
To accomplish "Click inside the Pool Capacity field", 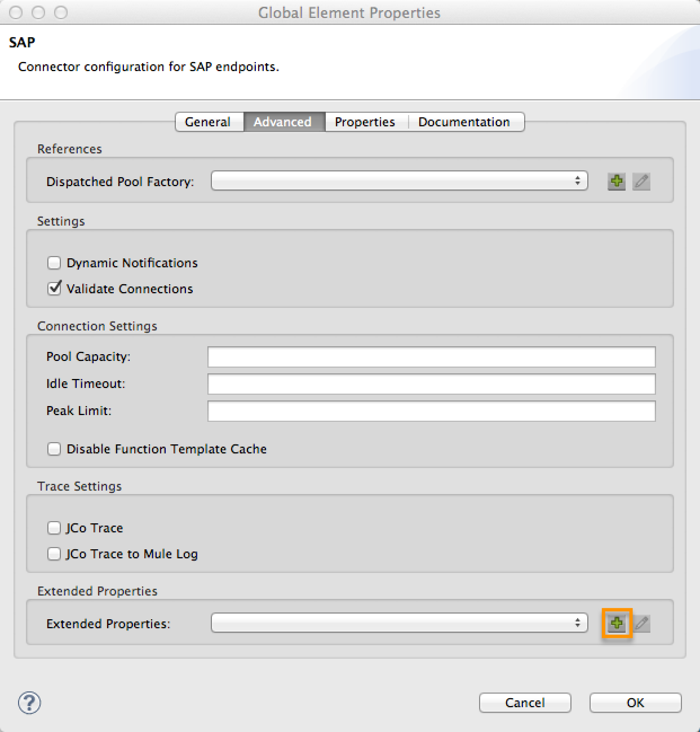I will [431, 356].
